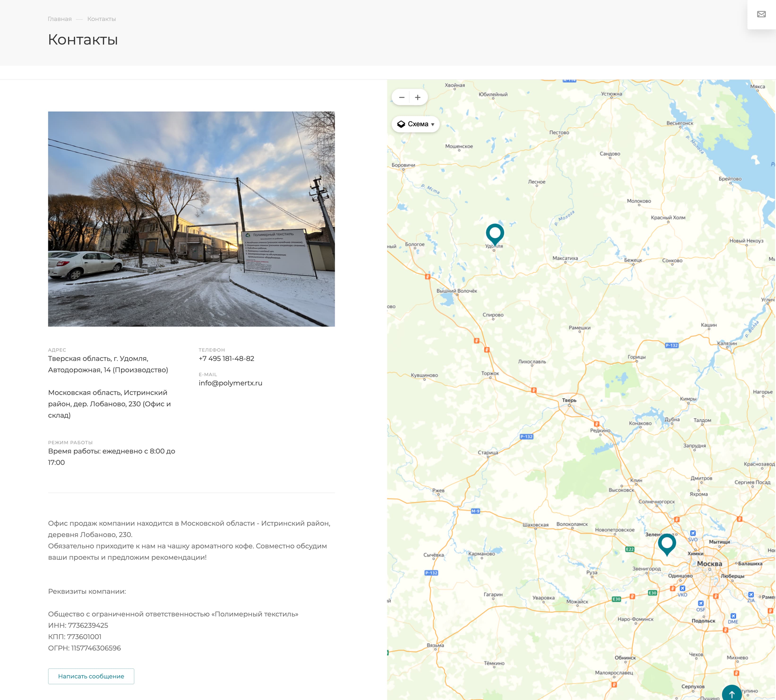Open the factory entrance photo
Viewport: 776px width, 700px height.
pos(191,219)
